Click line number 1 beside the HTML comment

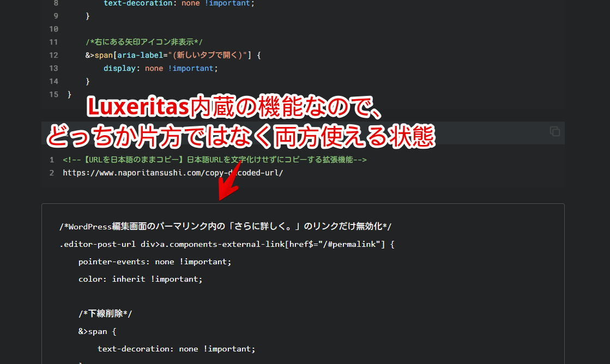(52, 160)
